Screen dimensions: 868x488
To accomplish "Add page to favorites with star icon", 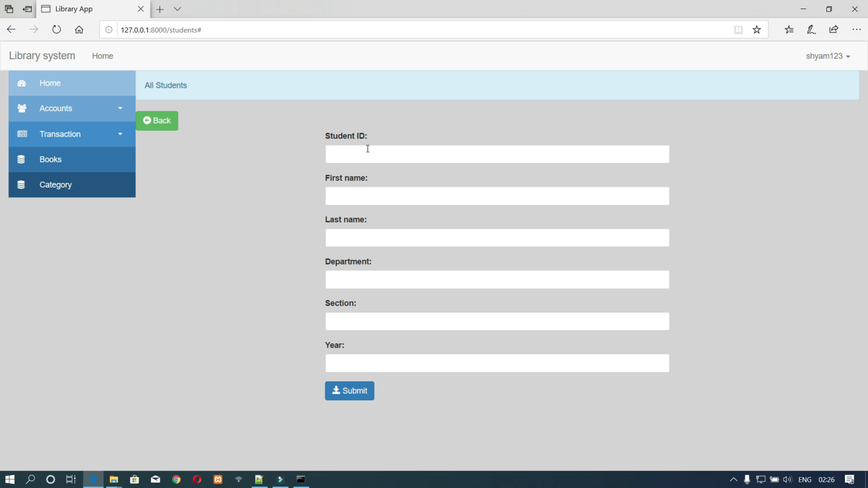I will tap(757, 30).
